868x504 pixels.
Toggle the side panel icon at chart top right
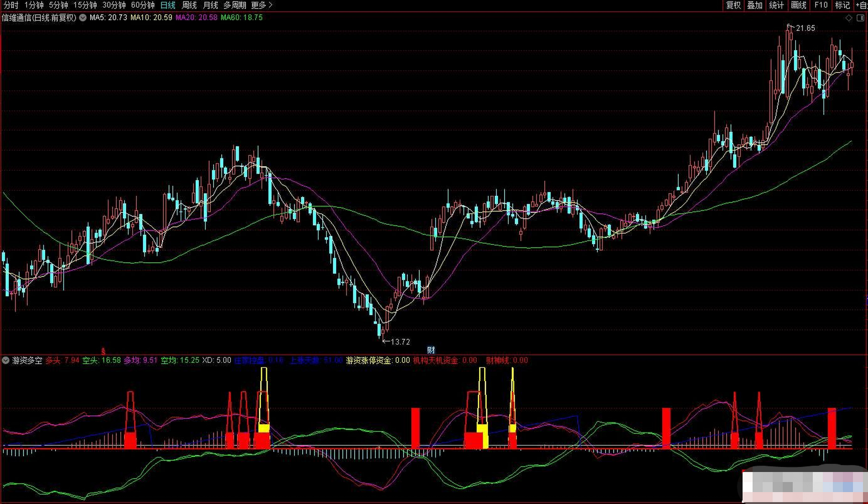[861, 18]
